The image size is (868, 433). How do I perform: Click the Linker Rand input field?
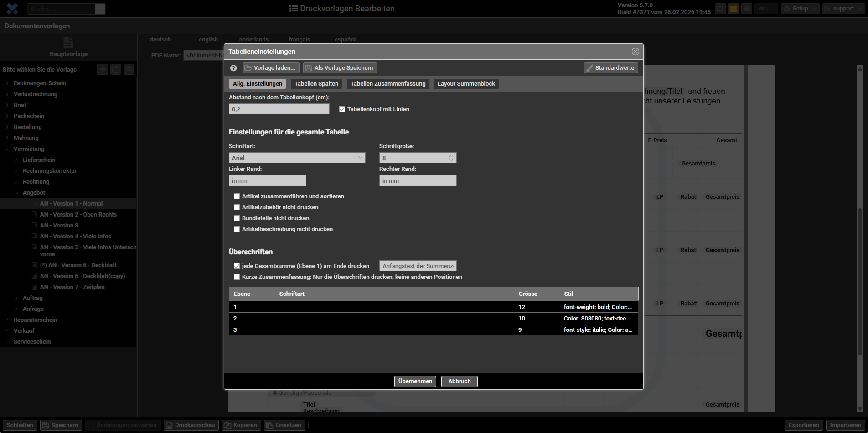[x=267, y=181]
